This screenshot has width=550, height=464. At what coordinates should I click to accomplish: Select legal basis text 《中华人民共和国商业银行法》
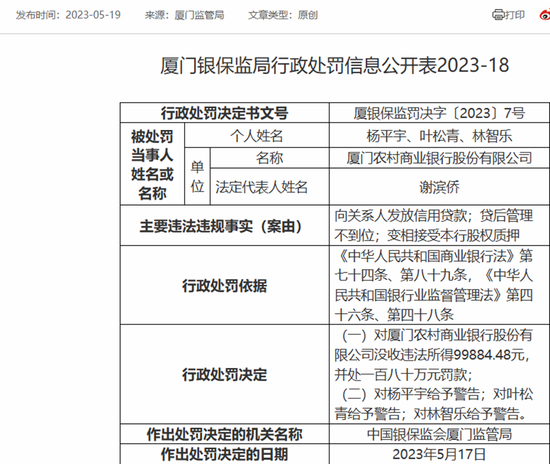pos(426,256)
